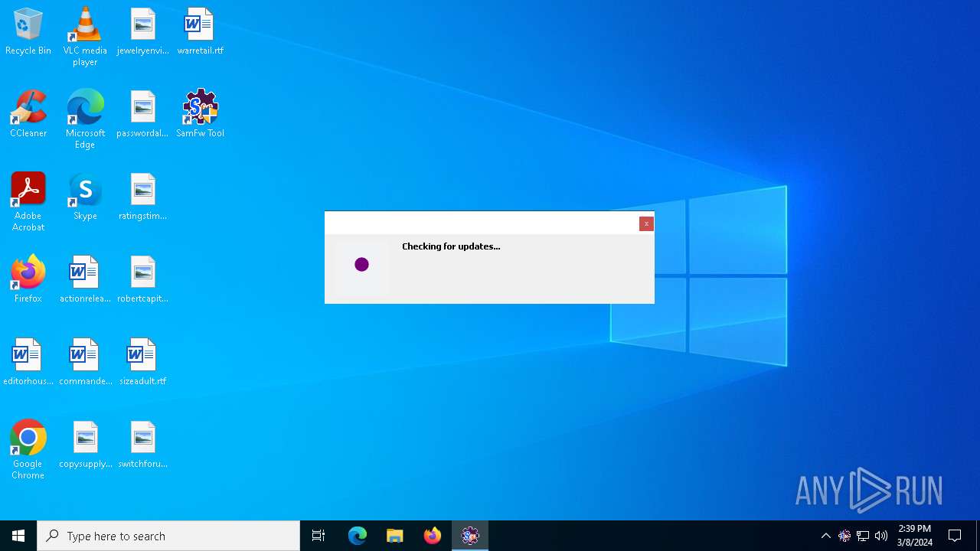Screen dimensions: 980x551
Task: Select the jewelryenvi... image file
Action: (x=142, y=31)
